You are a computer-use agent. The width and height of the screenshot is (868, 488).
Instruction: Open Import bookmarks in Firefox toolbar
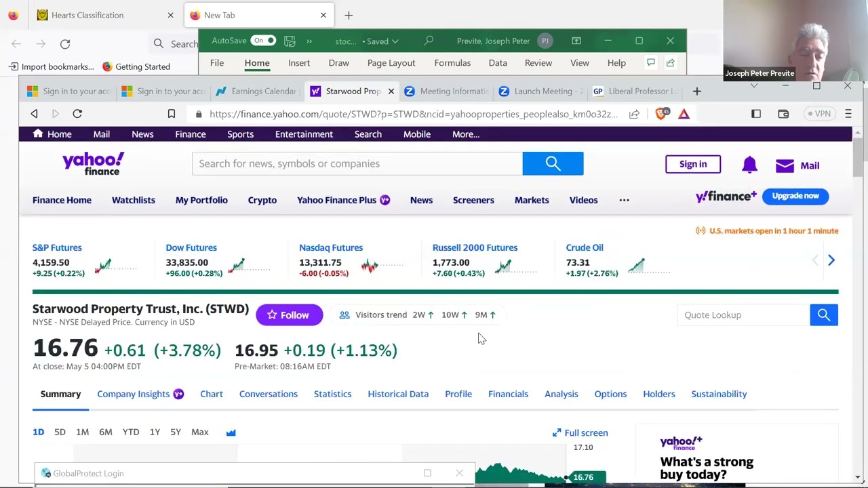[51, 66]
